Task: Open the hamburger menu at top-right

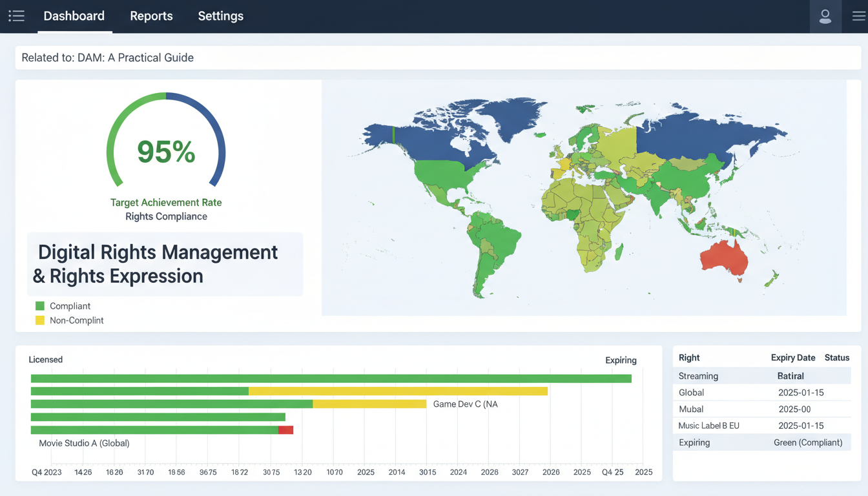Action: [x=859, y=16]
